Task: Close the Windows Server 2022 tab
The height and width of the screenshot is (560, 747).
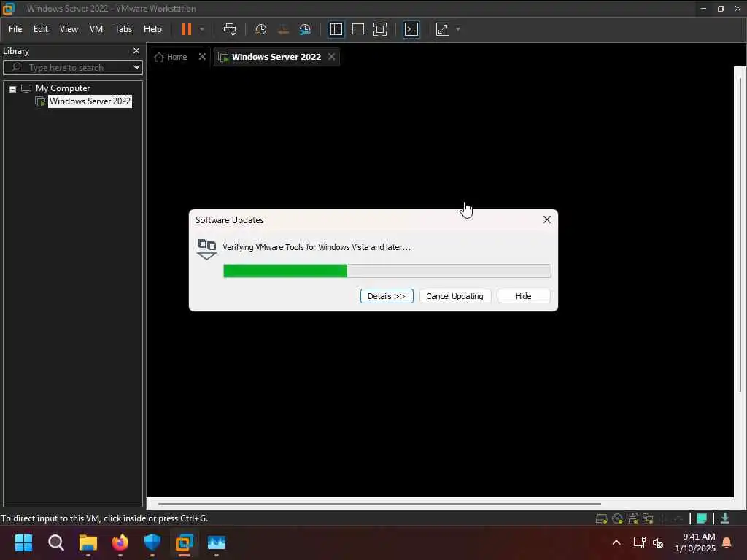Action: click(332, 57)
